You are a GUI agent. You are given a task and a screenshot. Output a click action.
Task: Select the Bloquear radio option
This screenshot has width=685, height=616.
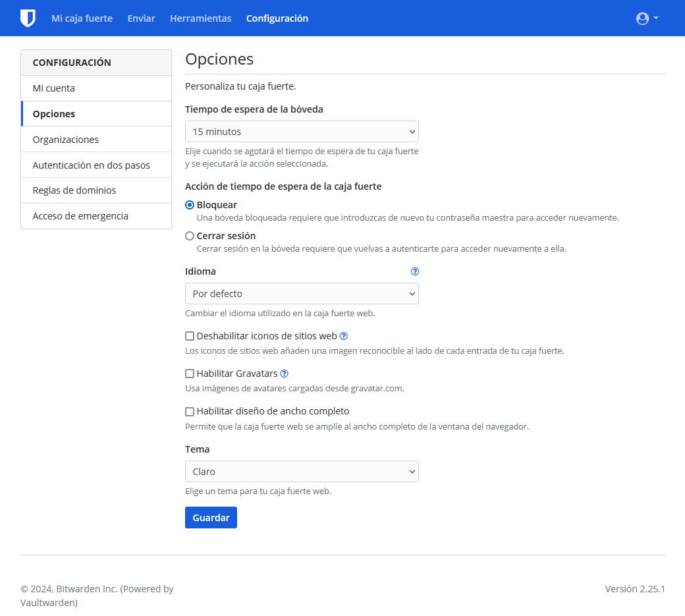point(190,205)
